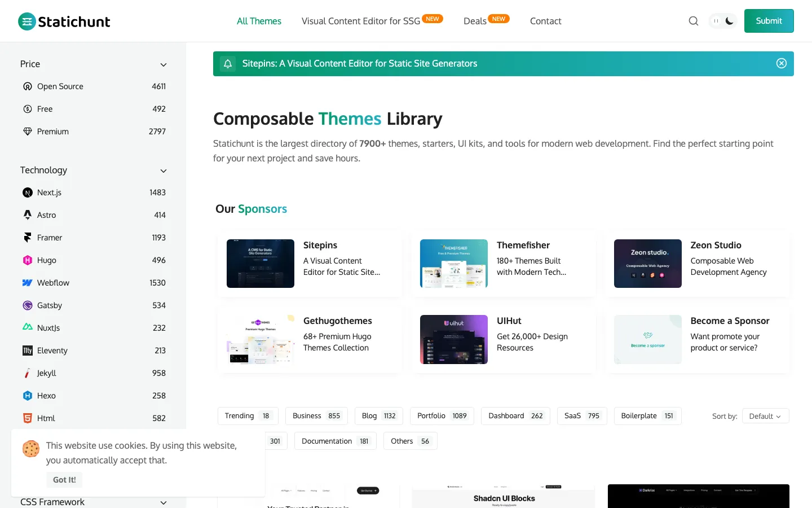812x508 pixels.
Task: Close the Sitepins announcement banner
Action: click(x=782, y=63)
